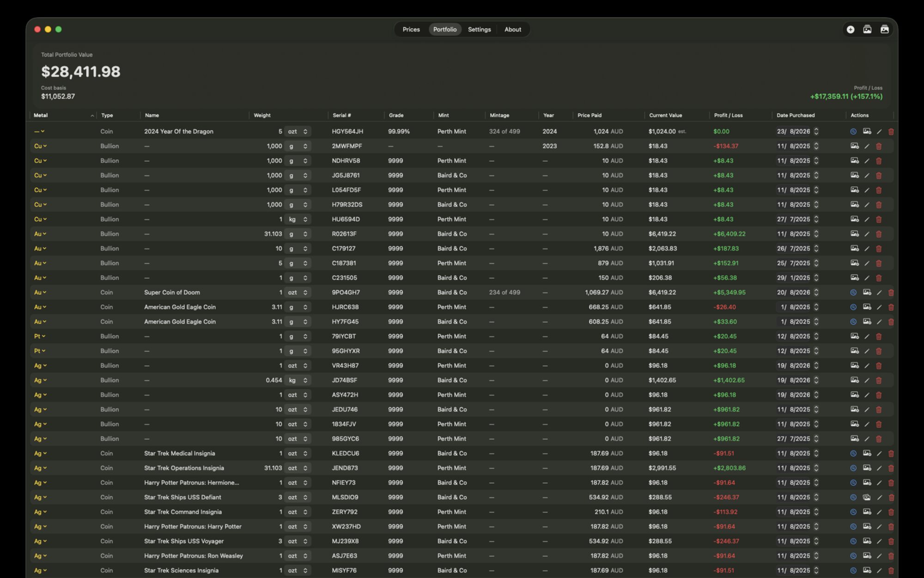Open photos for Star Trek Ships USS Defiant
This screenshot has height=578, width=924.
(867, 498)
